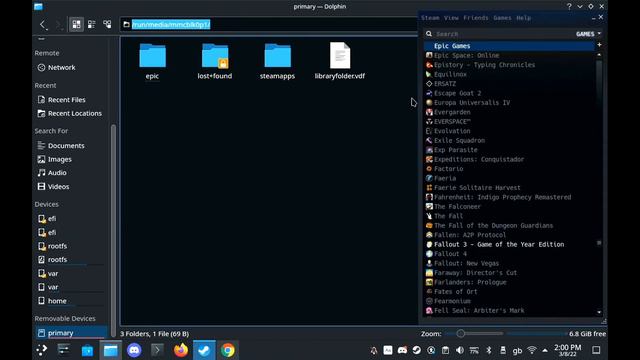Open Recent Files in sidebar

[61, 100]
